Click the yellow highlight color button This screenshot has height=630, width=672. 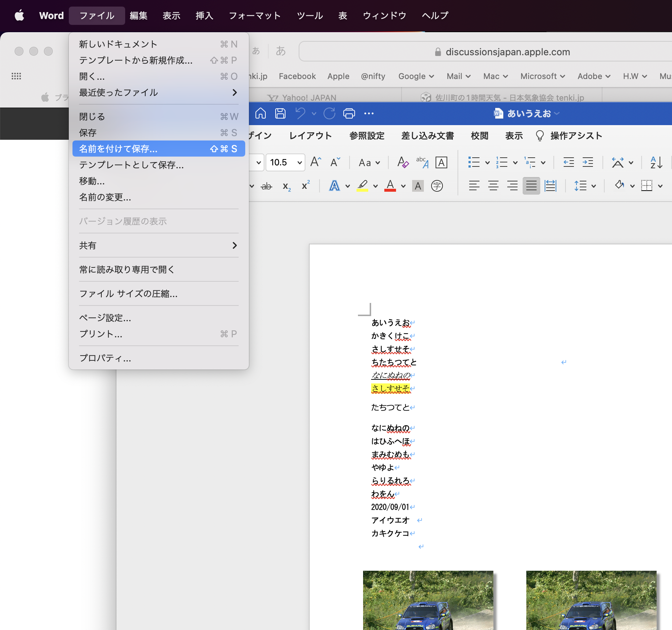pyautogui.click(x=362, y=186)
